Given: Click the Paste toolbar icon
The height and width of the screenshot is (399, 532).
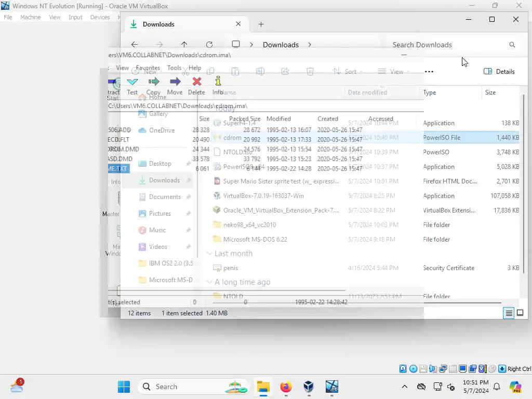Looking at the screenshot, I should [235, 71].
